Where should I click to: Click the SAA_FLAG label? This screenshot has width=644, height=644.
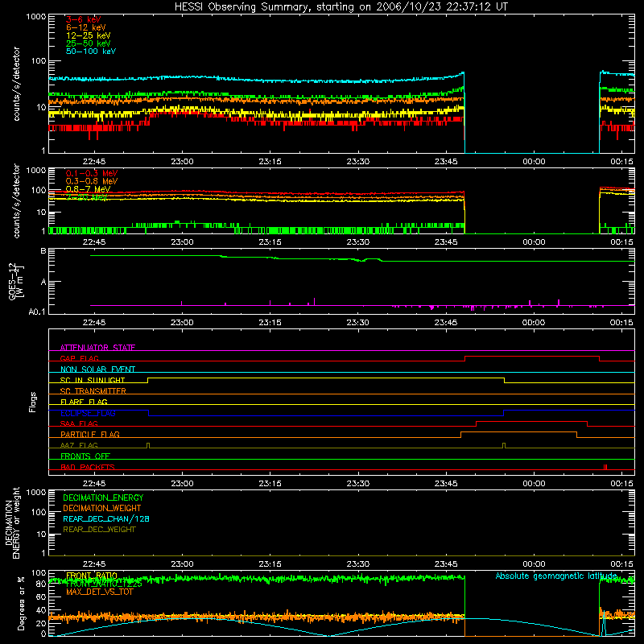click(79, 423)
